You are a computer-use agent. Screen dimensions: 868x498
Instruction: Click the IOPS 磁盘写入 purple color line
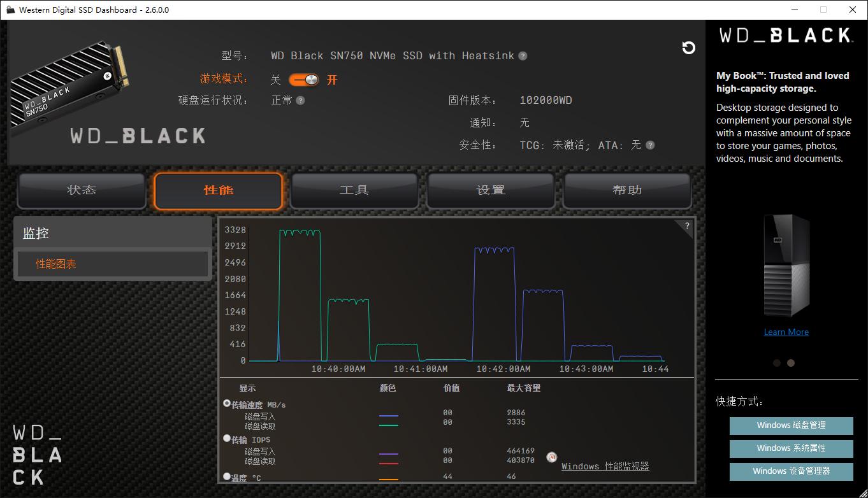tap(389, 454)
